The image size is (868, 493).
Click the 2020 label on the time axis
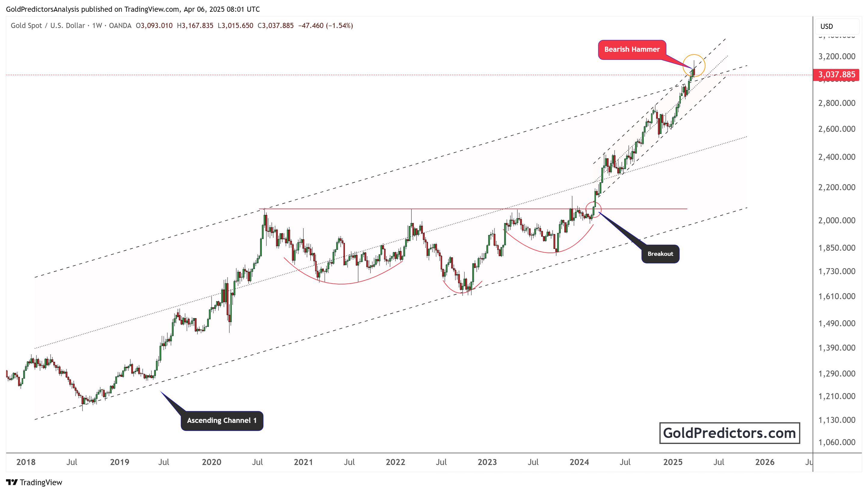pos(211,462)
